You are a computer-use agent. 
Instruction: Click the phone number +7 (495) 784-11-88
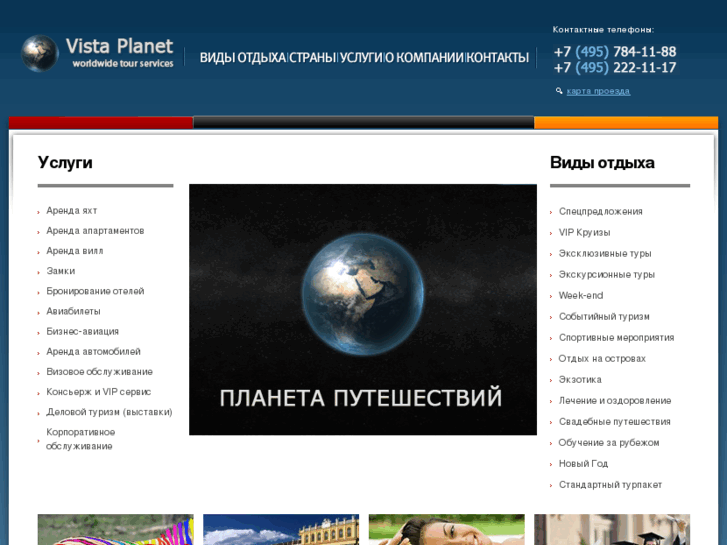(615, 51)
